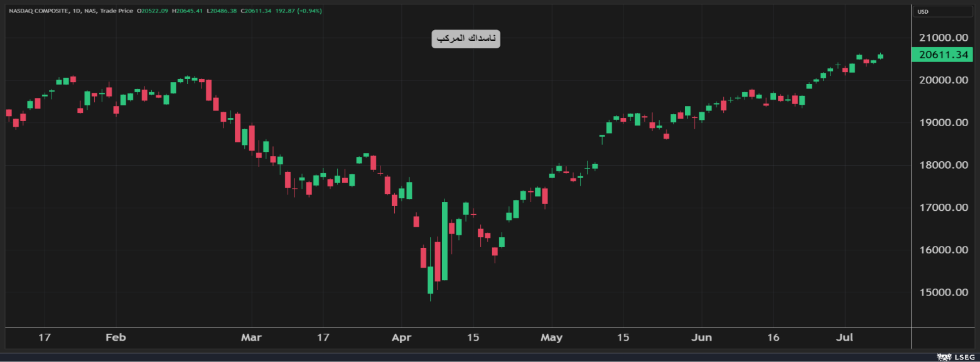Click the Arabic chart title label box

466,39
